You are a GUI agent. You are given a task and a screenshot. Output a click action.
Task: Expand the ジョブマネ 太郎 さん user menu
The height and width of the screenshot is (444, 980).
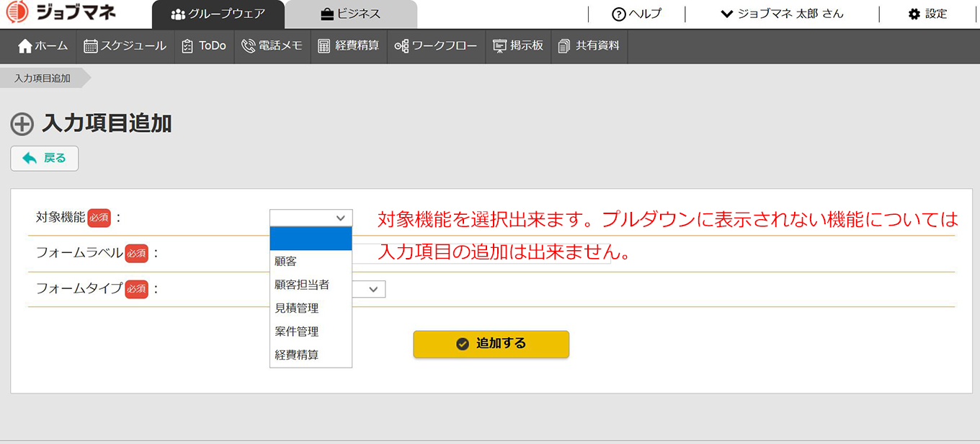[782, 14]
